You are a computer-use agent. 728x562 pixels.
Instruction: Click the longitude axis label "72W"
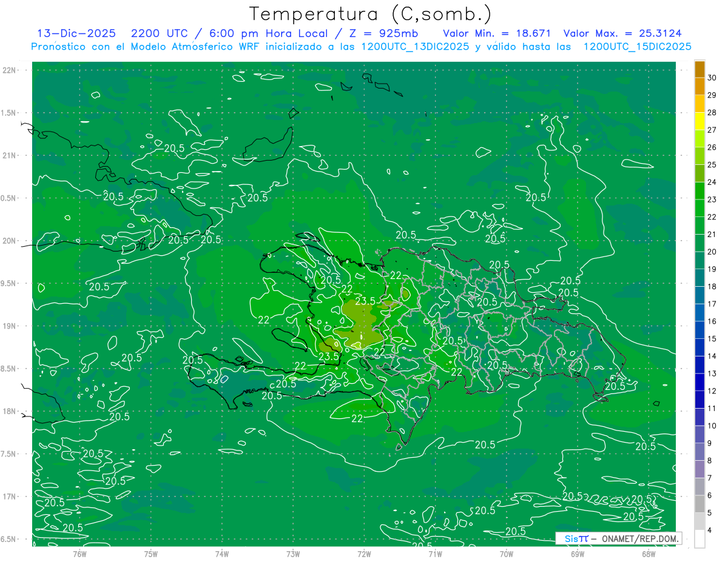(x=364, y=554)
